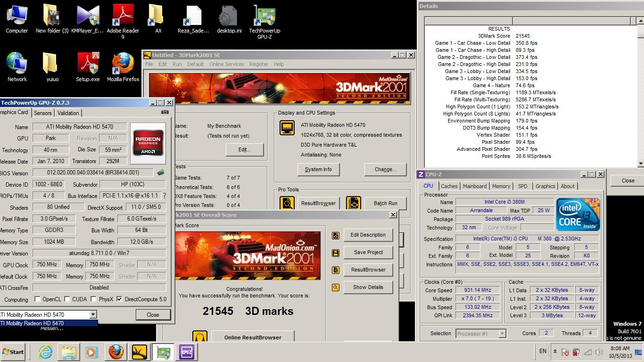This screenshot has height=362, width=644.
Task: Click the Details list scrollbar down arrow
Action: tap(640, 163)
